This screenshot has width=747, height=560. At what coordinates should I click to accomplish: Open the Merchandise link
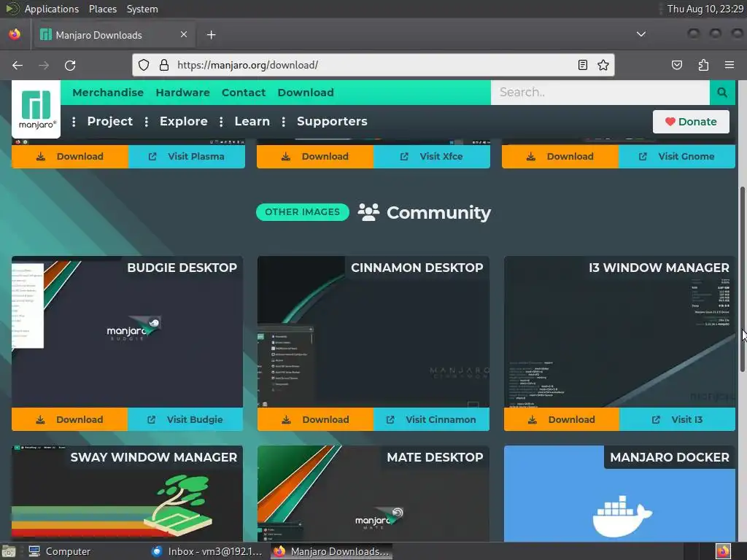click(108, 93)
